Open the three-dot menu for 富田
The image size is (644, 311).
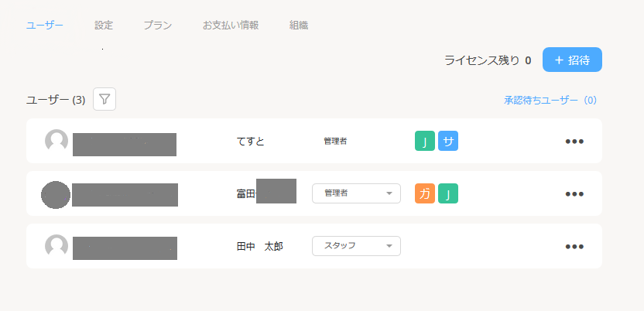tap(574, 194)
